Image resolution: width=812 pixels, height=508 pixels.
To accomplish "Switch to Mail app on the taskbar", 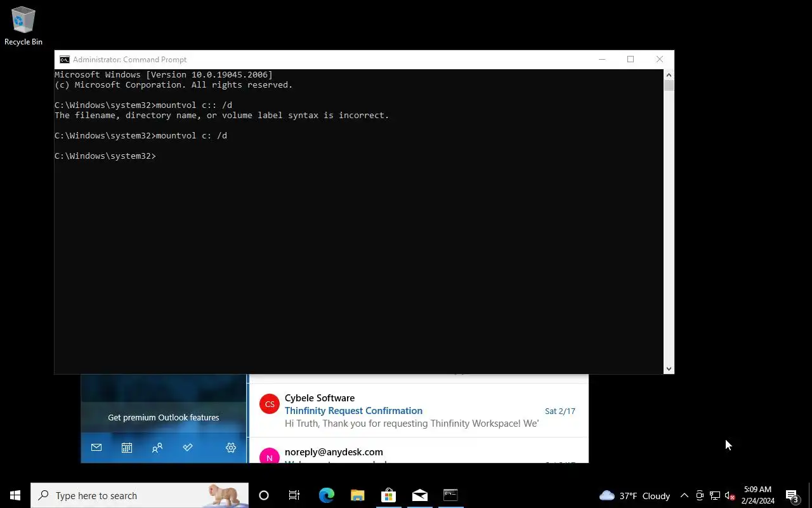I will [x=419, y=495].
